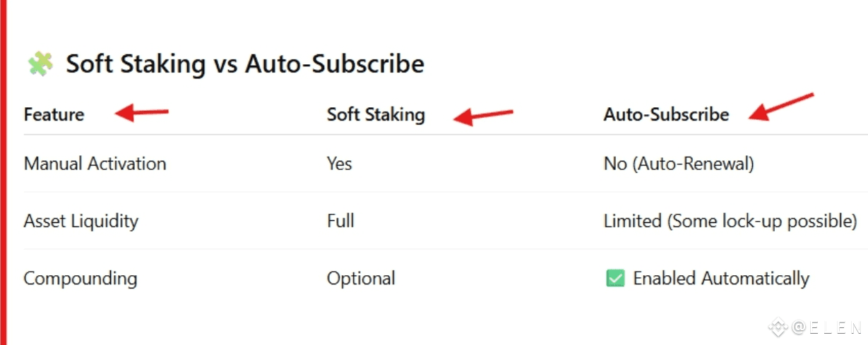
Task: Select the Optional cell under Soft Staking
Action: click(361, 279)
